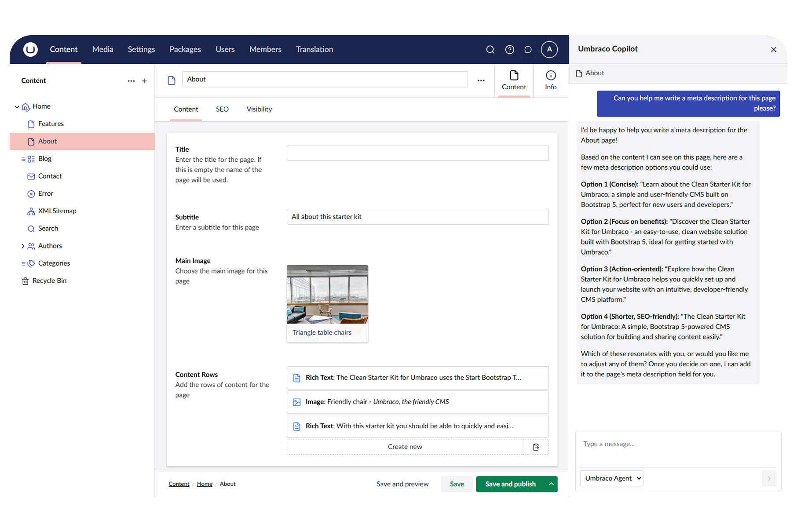Expand the Authors tree node
Viewport: 797px width, 532px height.
click(x=23, y=246)
